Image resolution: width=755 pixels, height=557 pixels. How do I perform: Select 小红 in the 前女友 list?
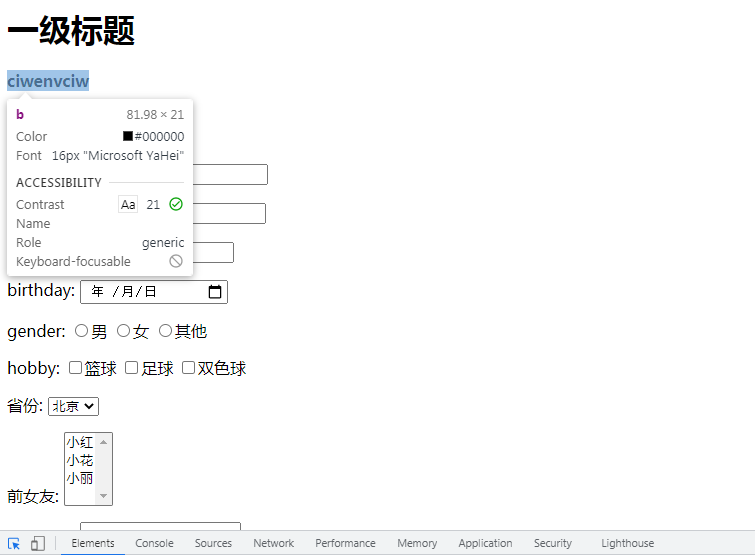(x=80, y=442)
